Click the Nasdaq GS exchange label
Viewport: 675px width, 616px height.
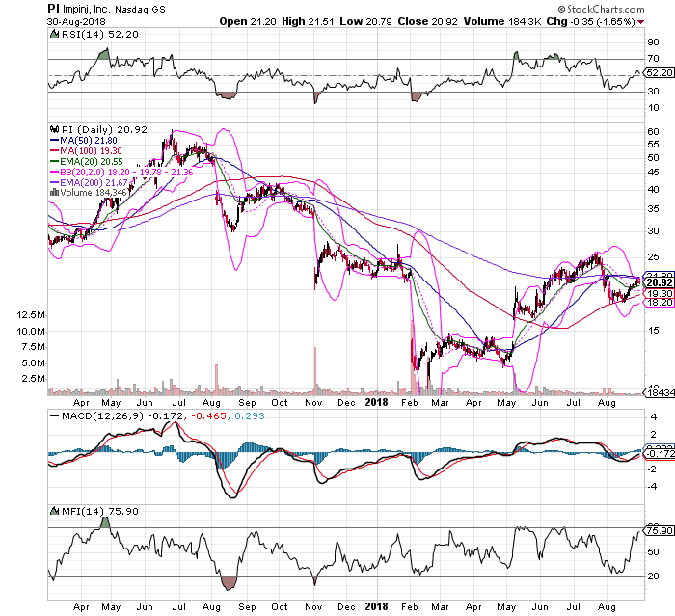click(x=141, y=9)
